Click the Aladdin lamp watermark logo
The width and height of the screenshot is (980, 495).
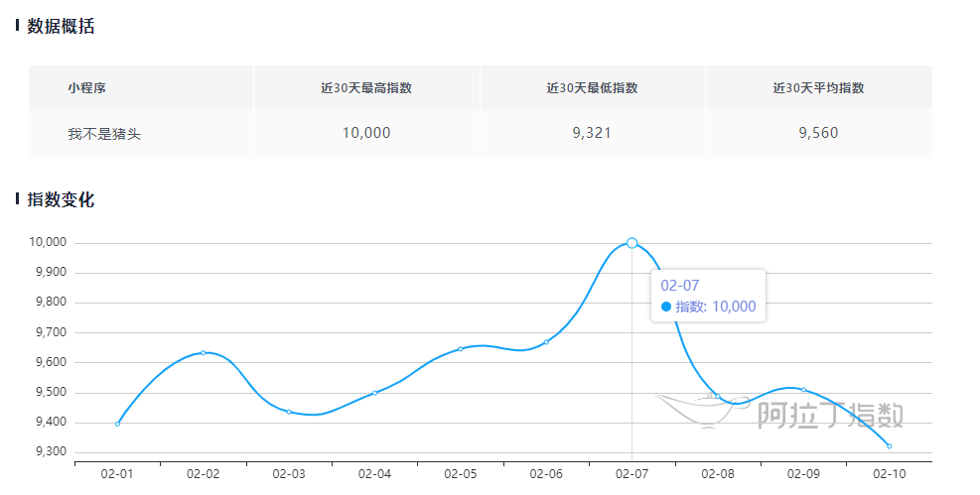coord(700,409)
